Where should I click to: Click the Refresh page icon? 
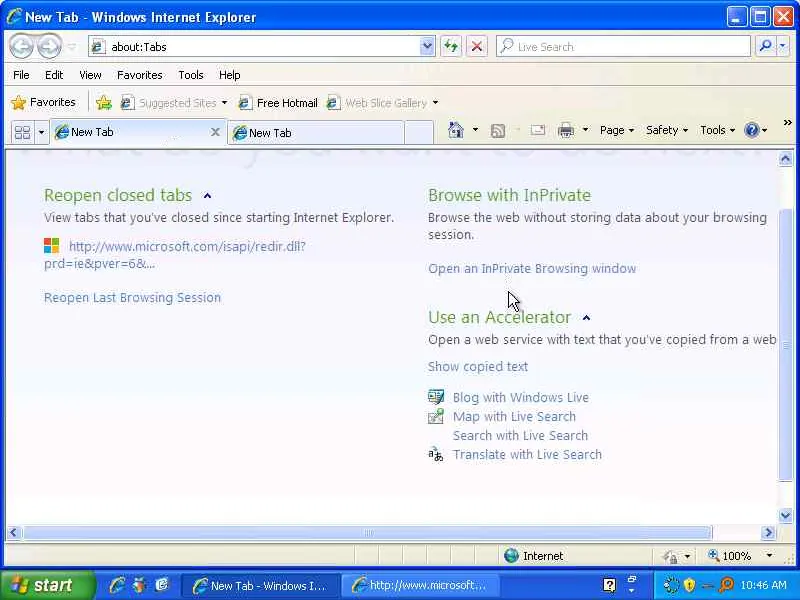point(451,46)
